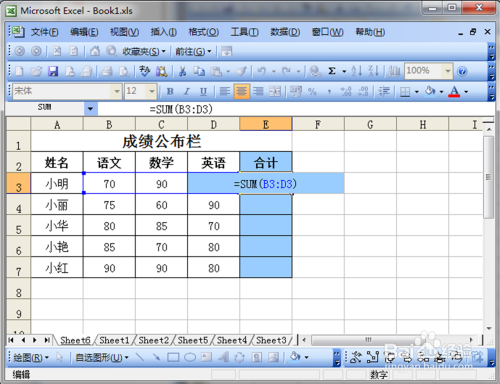Open the 格式(O) menu
The height and width of the screenshot is (384, 500).
pos(204,32)
